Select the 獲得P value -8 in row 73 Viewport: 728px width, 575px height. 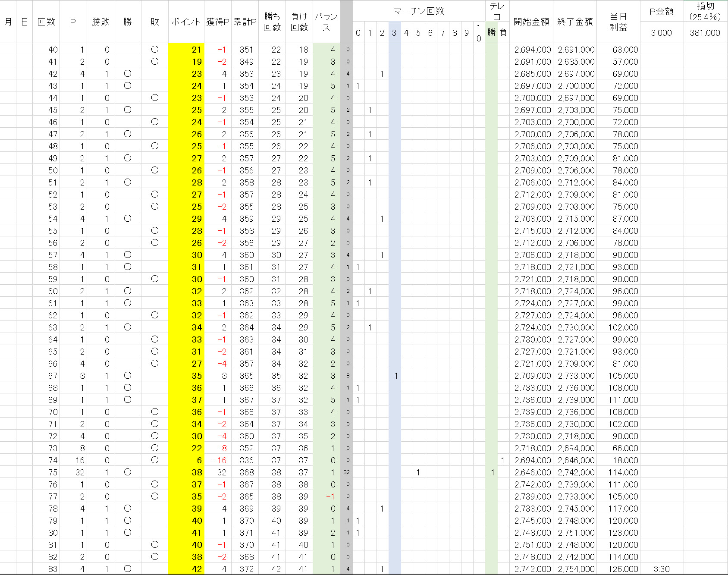click(218, 448)
